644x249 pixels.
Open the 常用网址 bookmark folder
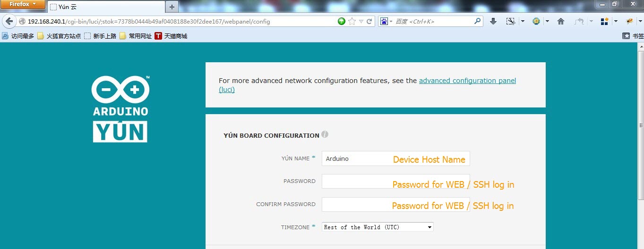pos(136,36)
